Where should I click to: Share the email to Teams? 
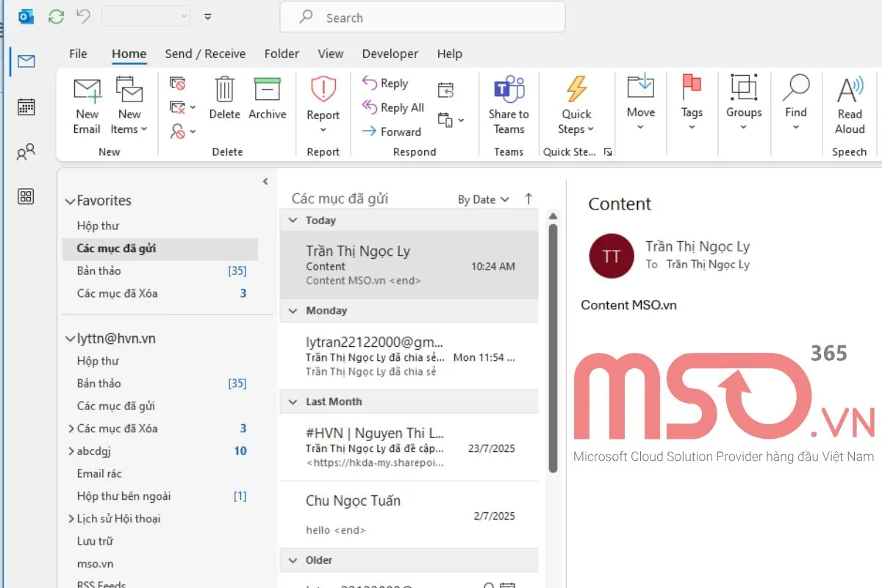509,106
